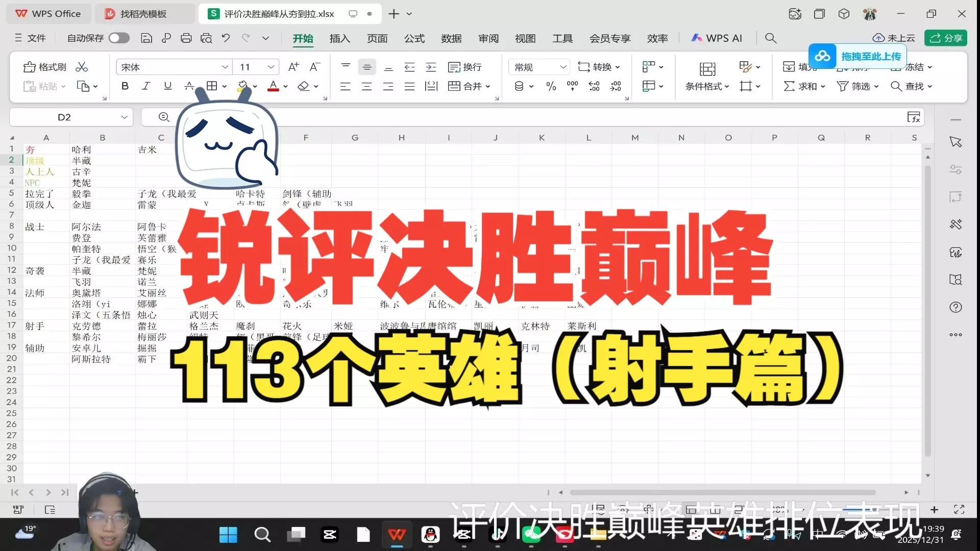Click the Underline formatting icon
Screen dimensions: 980x551
pos(167,86)
